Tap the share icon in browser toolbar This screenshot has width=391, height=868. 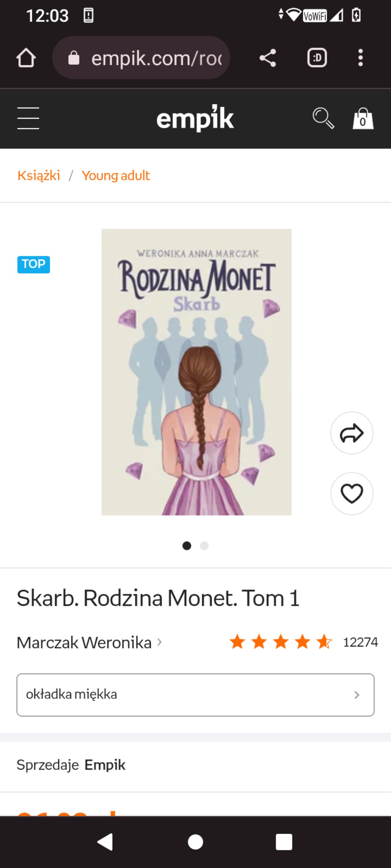click(267, 58)
